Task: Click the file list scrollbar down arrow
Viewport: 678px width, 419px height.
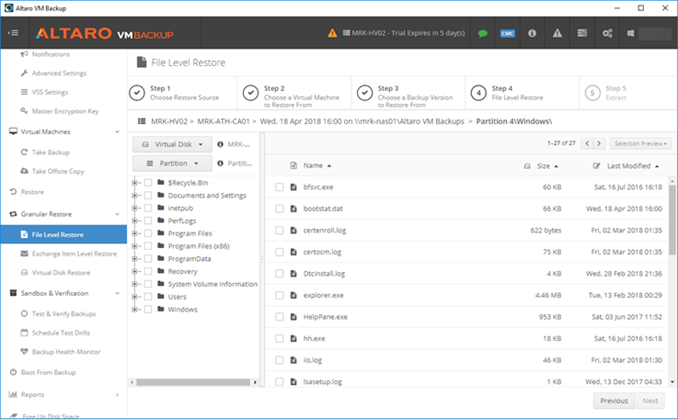Action: click(x=672, y=382)
